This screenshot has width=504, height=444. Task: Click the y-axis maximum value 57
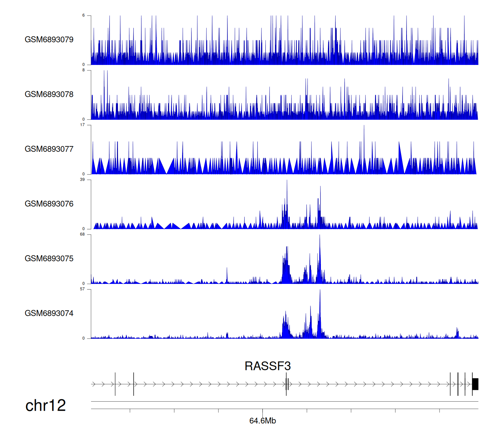click(x=82, y=289)
